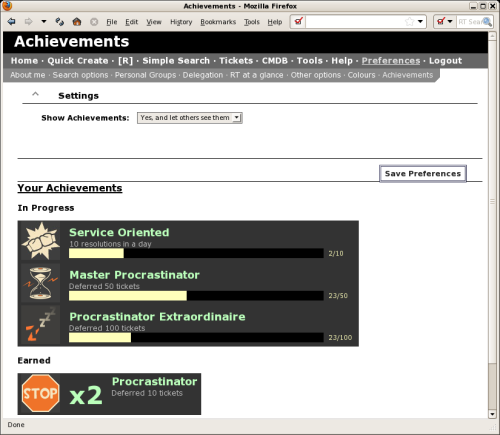
Task: Open the File menu
Action: pos(112,22)
